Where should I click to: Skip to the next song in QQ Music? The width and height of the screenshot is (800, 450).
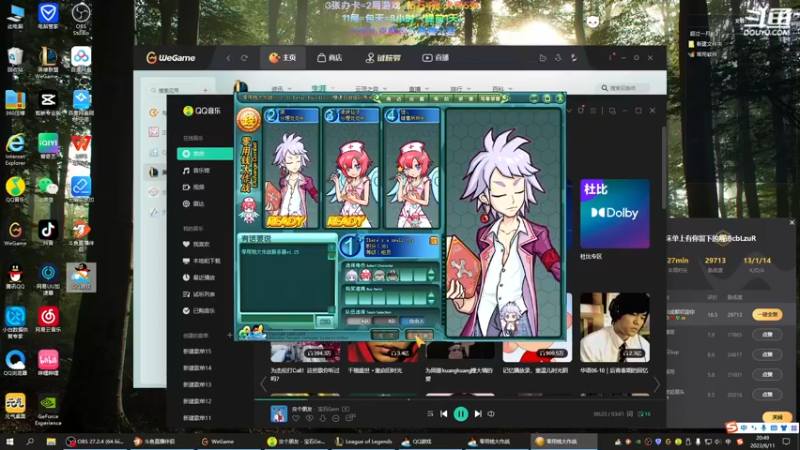tap(478, 414)
